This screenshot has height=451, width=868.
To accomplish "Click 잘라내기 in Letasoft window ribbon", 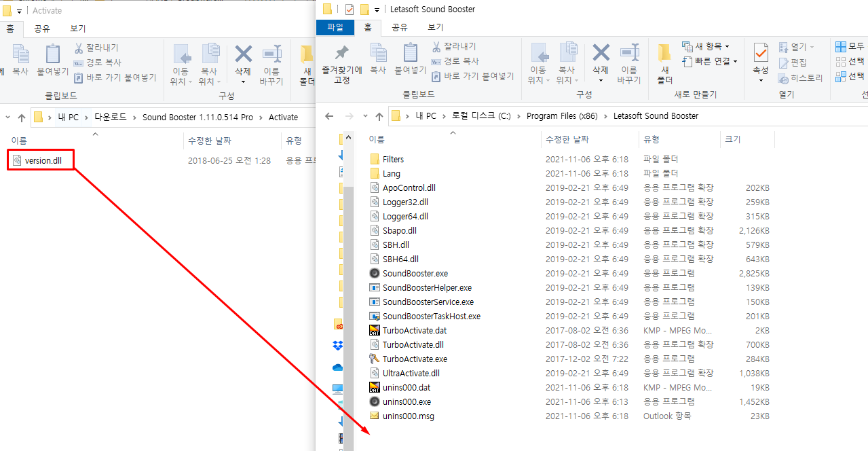I will click(x=453, y=46).
